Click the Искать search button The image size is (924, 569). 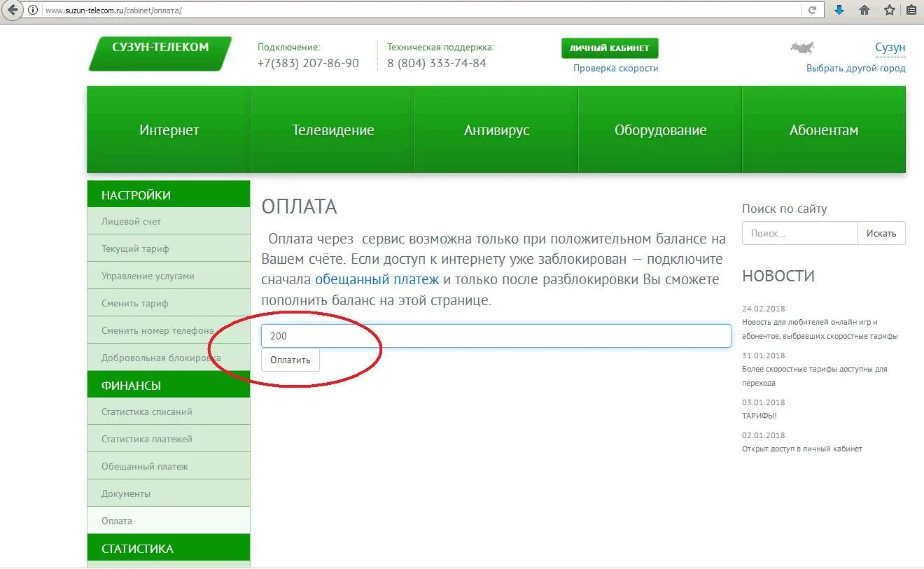881,233
